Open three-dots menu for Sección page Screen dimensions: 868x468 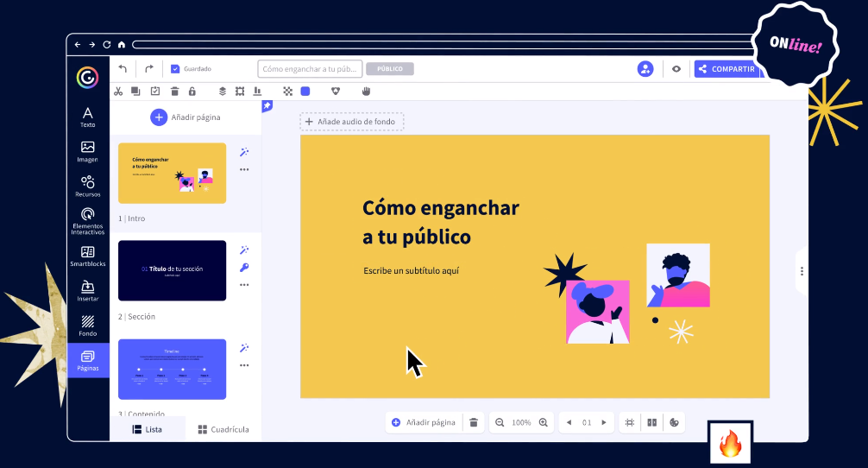[244, 285]
